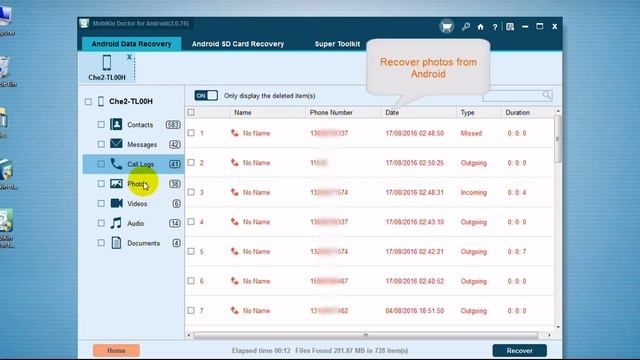
Task: Sort by Date column header
Action: coord(392,112)
